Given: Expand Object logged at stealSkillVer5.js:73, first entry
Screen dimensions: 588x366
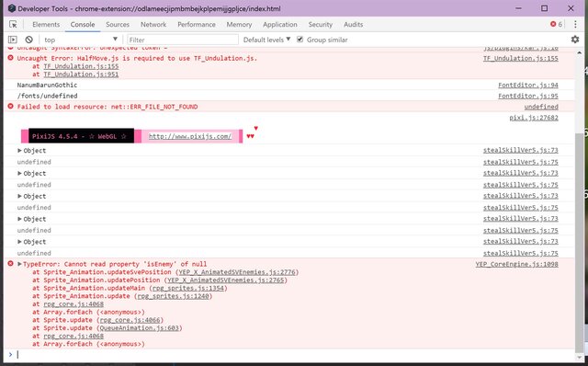Looking at the screenshot, I should 19,150.
